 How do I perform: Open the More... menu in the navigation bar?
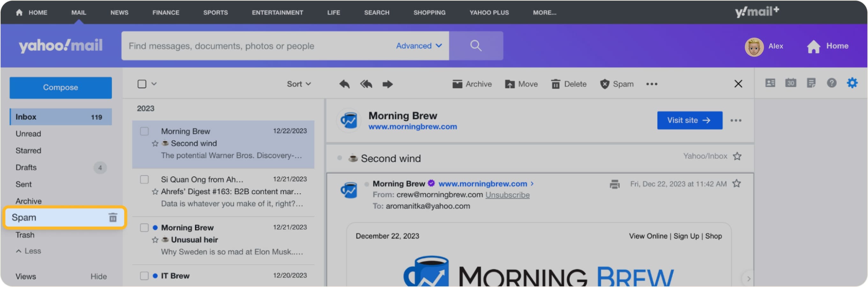[544, 12]
